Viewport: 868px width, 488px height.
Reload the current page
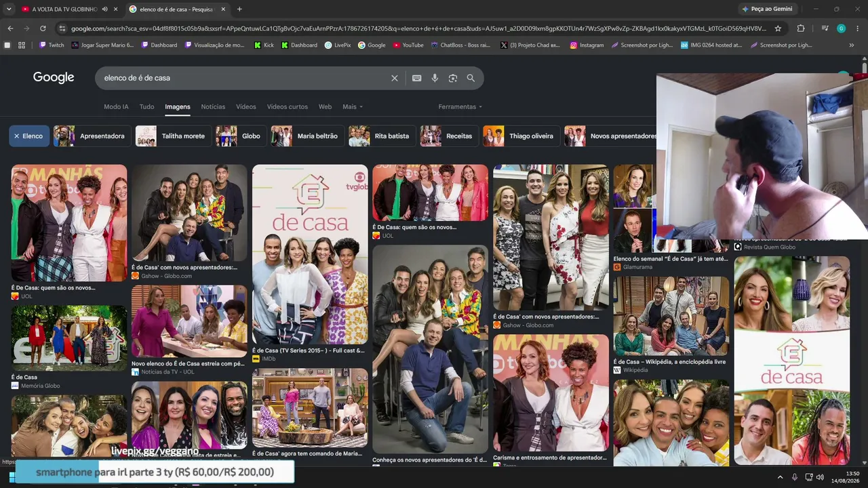click(43, 28)
